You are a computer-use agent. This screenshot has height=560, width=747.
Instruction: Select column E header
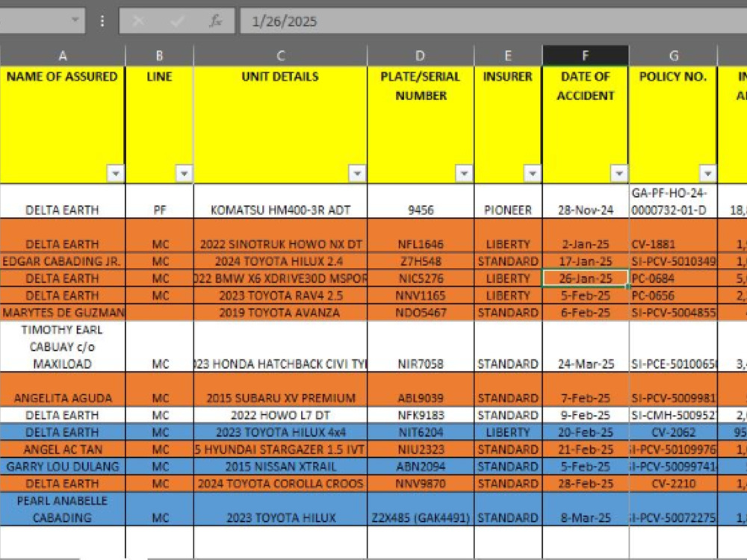pyautogui.click(x=508, y=56)
